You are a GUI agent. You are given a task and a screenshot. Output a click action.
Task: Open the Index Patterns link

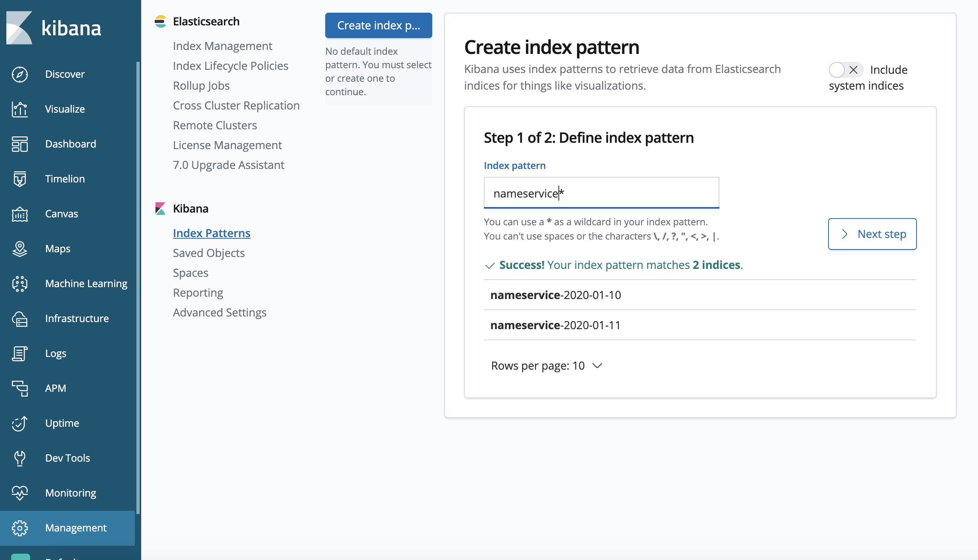[x=211, y=233]
